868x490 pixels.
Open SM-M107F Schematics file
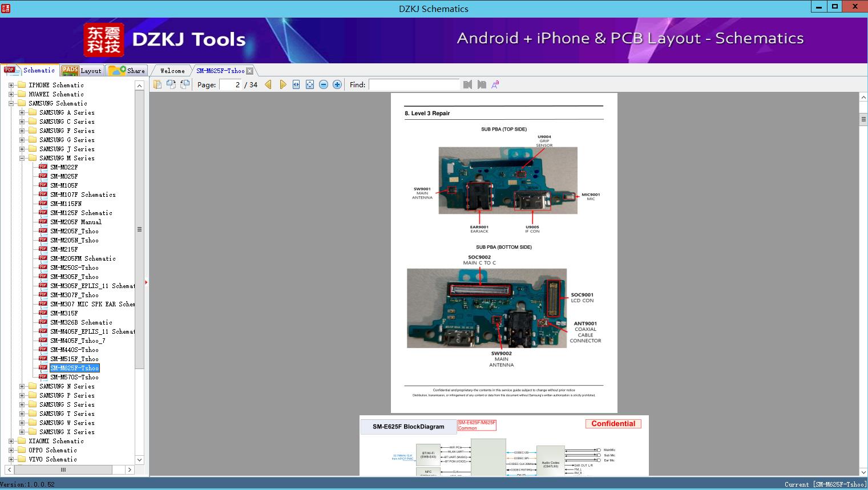pyautogui.click(x=83, y=195)
